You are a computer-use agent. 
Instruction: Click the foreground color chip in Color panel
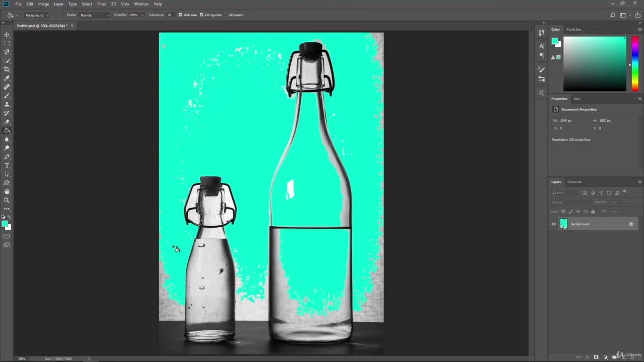554,41
